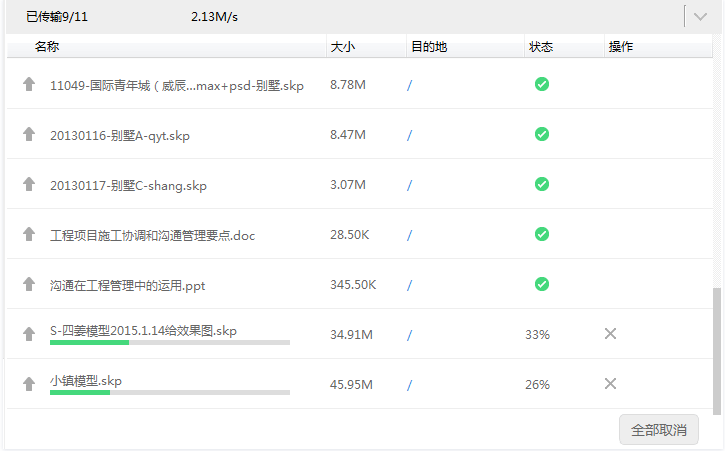The image size is (725, 451).
Task: Click the 目的地 column header
Action: (429, 47)
